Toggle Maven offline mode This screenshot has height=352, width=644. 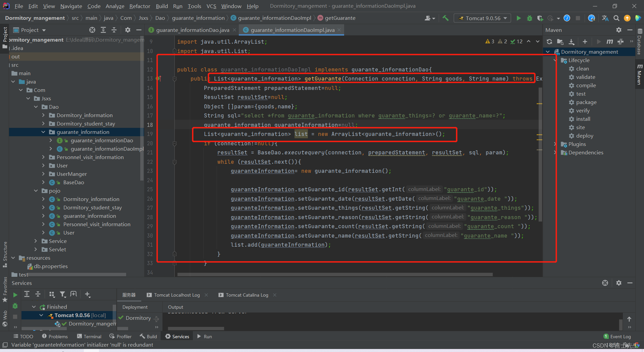point(621,42)
